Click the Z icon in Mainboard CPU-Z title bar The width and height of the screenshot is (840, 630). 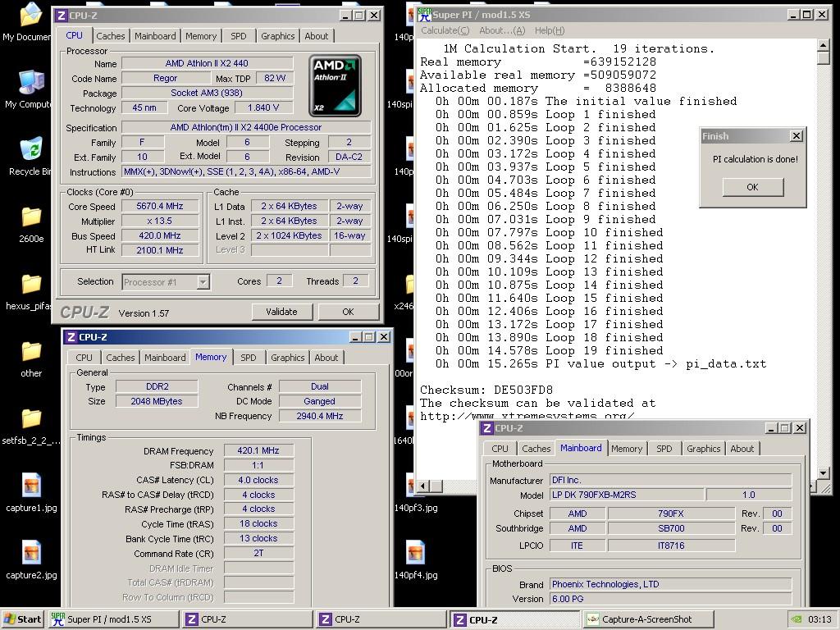coord(487,428)
